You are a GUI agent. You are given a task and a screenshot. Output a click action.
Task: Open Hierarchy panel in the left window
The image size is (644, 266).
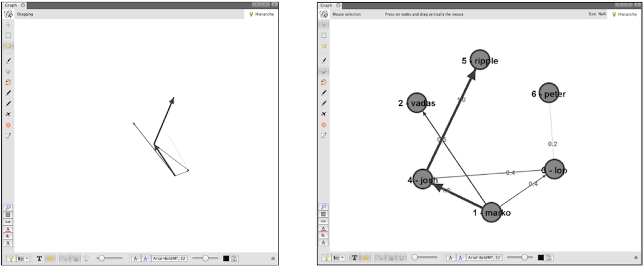261,14
